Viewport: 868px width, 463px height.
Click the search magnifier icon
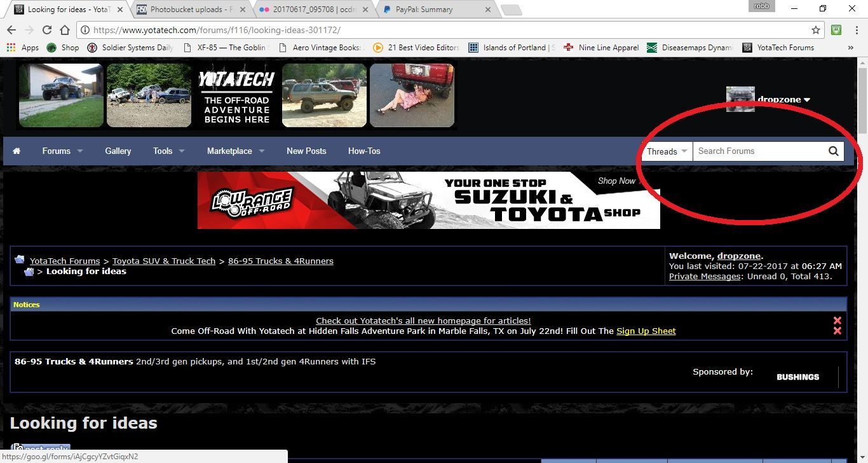833,151
